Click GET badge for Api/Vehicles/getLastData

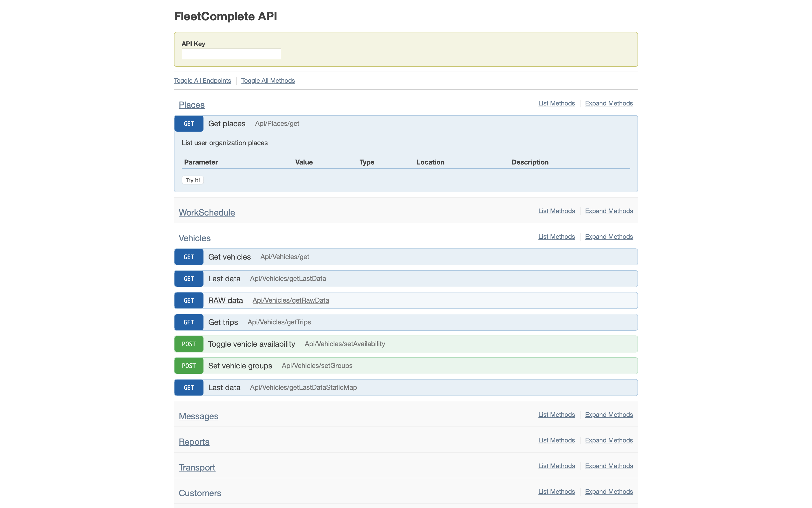pos(188,279)
